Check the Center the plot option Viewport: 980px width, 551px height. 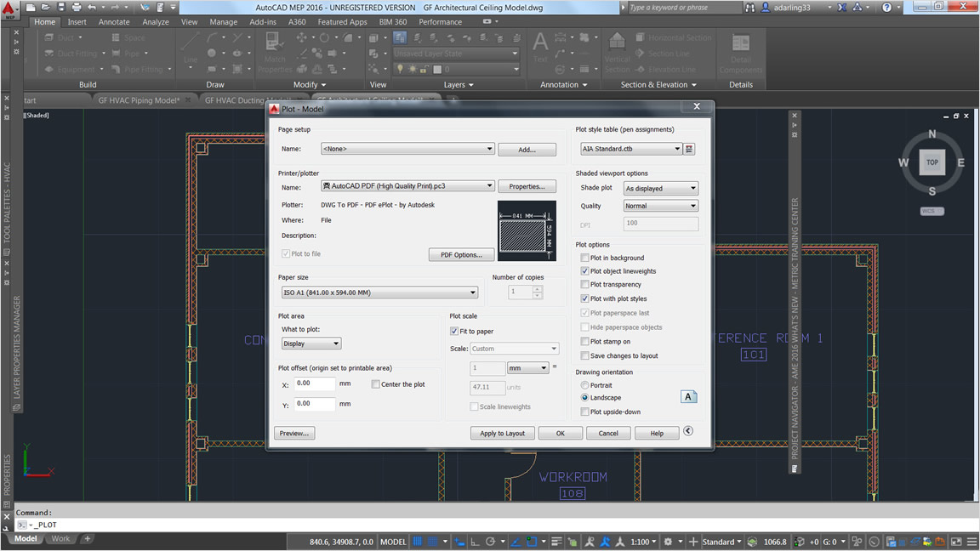[x=375, y=384]
